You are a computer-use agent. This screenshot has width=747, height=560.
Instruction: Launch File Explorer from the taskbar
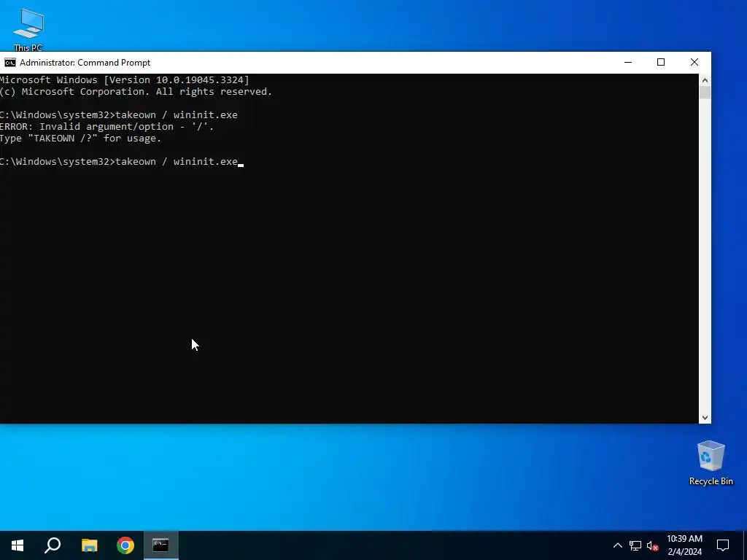coord(89,545)
